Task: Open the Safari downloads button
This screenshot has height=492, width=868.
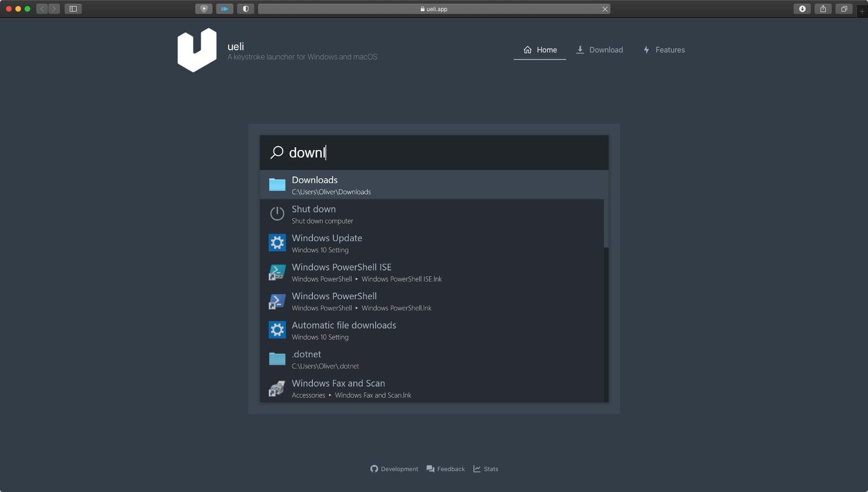Action: (802, 9)
